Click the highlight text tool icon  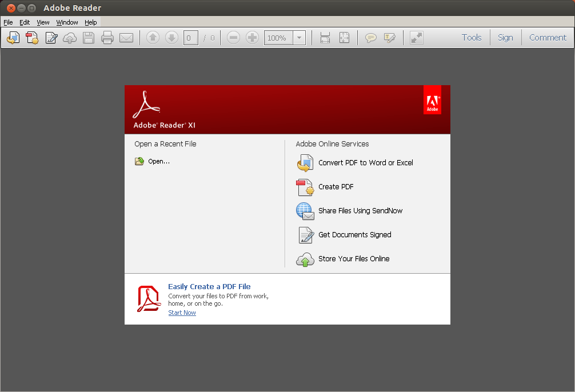coord(389,38)
